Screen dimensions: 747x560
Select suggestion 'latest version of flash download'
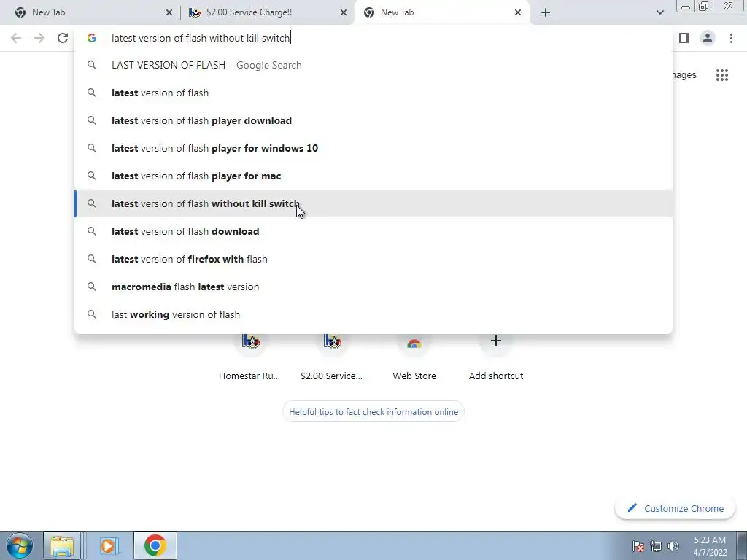point(373,231)
